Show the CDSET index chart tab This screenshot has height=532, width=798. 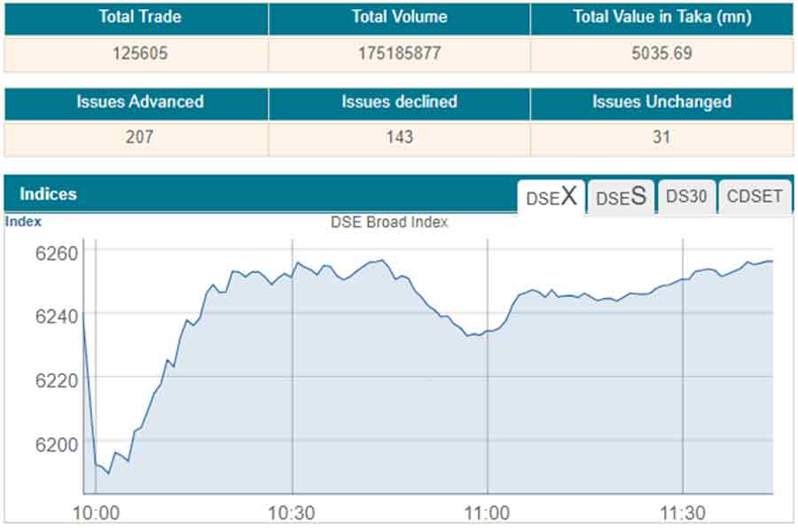click(755, 197)
